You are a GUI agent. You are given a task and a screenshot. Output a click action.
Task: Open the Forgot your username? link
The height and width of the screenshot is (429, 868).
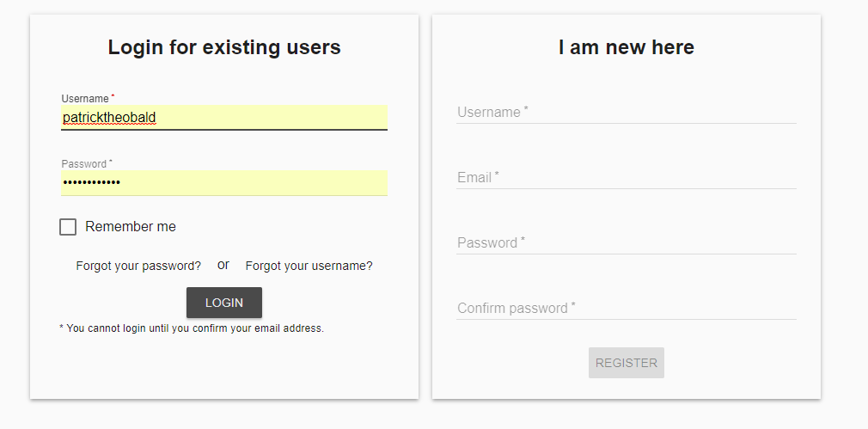(309, 267)
